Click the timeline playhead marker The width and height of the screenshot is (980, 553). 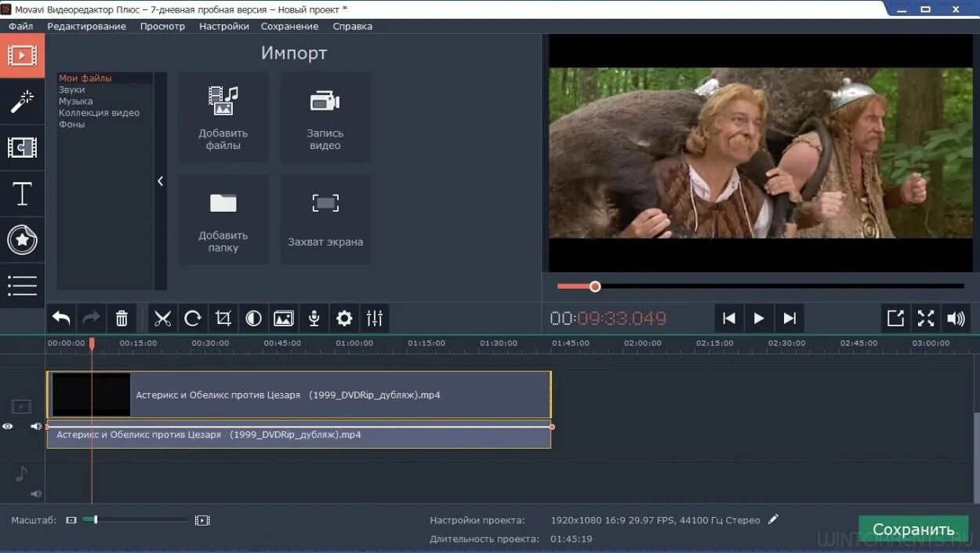point(92,344)
